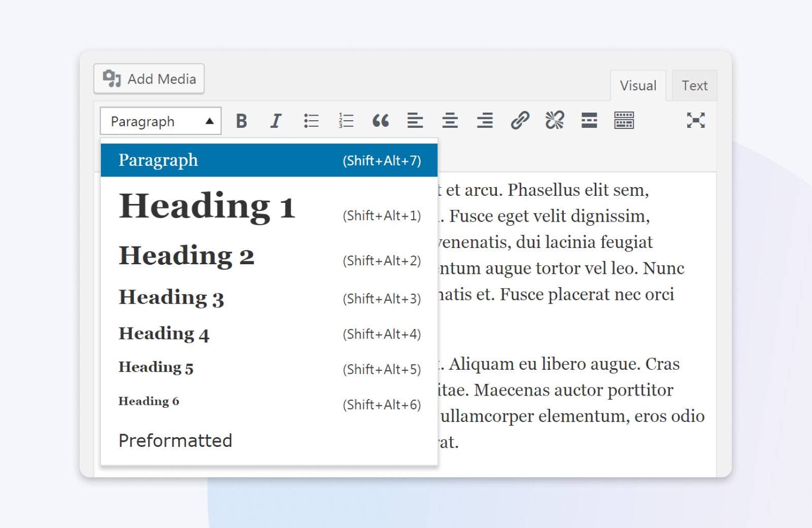Toggle italic text formatting
Viewport: 812px width, 528px height.
click(276, 121)
